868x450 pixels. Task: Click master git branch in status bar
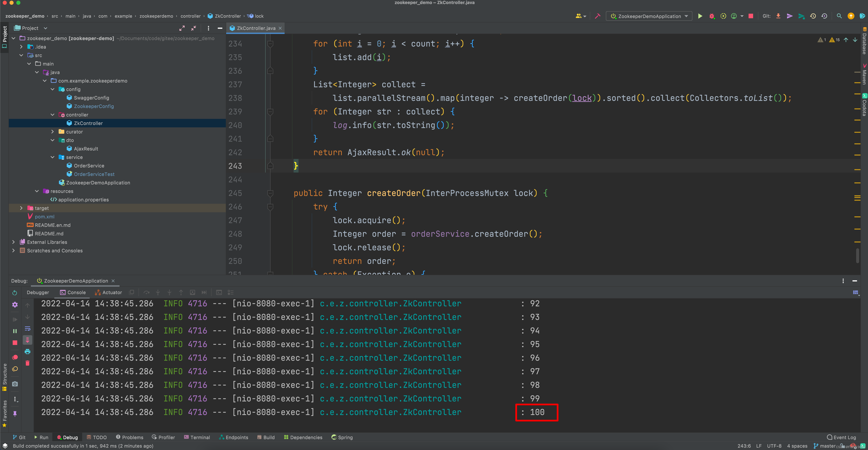pos(824,446)
